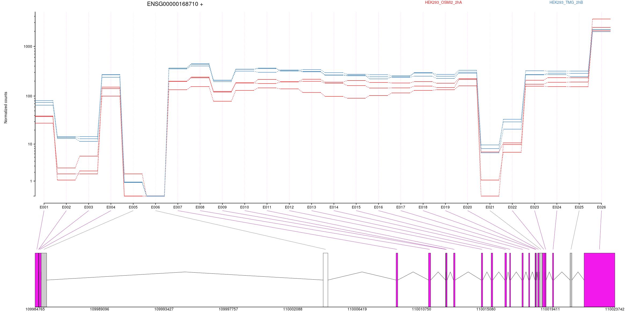Select the narrow gray exon before final exon
Image resolution: width=644 pixels, height=322 pixels.
pyautogui.click(x=571, y=280)
